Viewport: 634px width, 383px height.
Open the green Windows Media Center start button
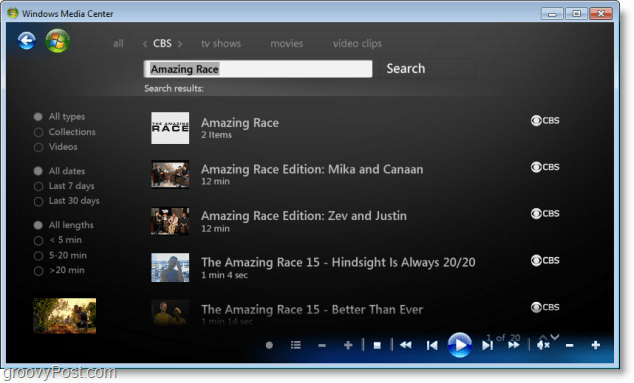coord(57,41)
